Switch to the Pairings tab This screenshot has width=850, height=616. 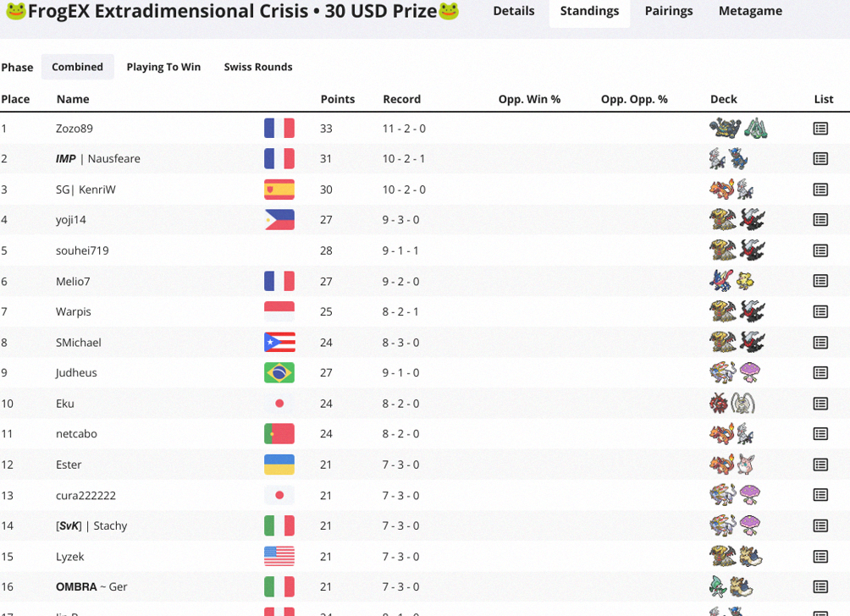point(668,11)
